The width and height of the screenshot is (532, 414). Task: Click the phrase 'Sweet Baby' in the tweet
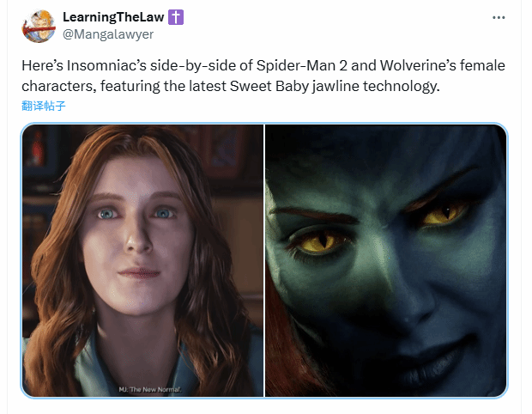[269, 86]
